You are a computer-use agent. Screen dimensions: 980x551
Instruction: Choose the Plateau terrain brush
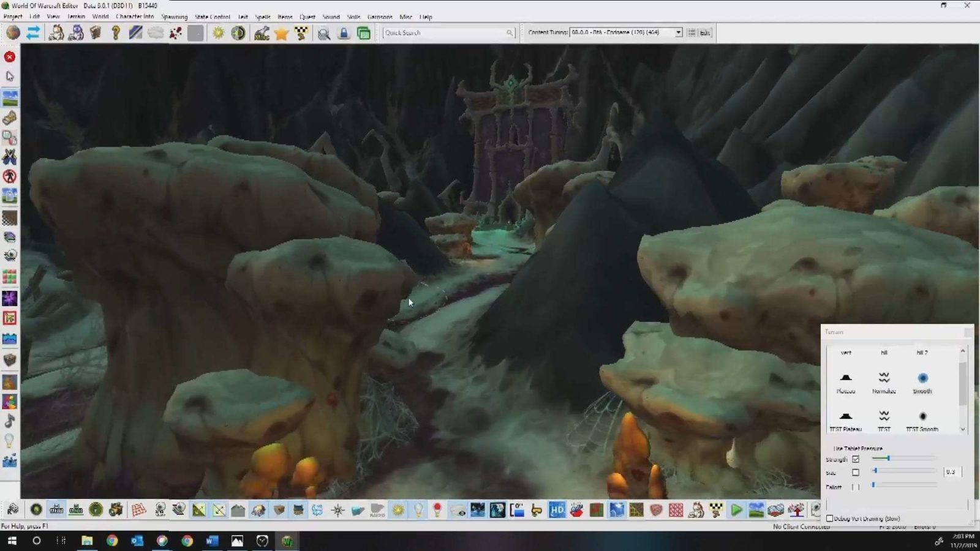pyautogui.click(x=845, y=379)
